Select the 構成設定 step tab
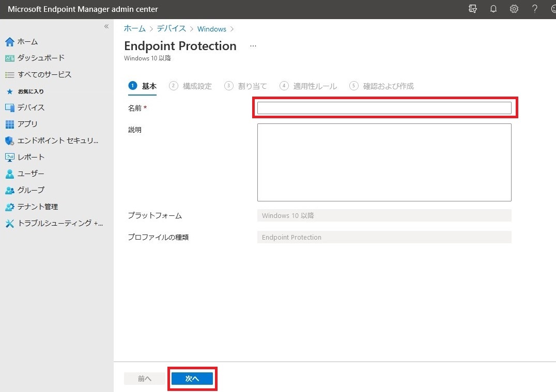Screen dimensions: 556x392 191,86
